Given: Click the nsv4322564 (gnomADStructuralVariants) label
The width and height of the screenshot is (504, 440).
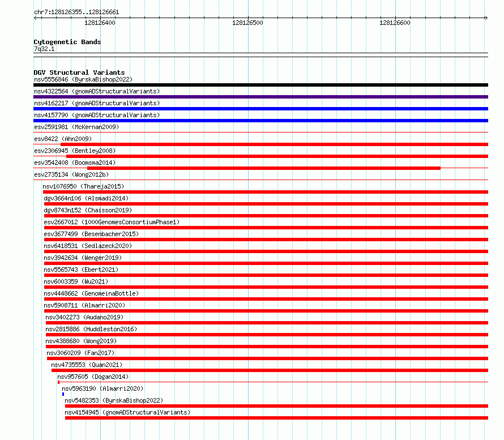Looking at the screenshot, I should 97,91.
